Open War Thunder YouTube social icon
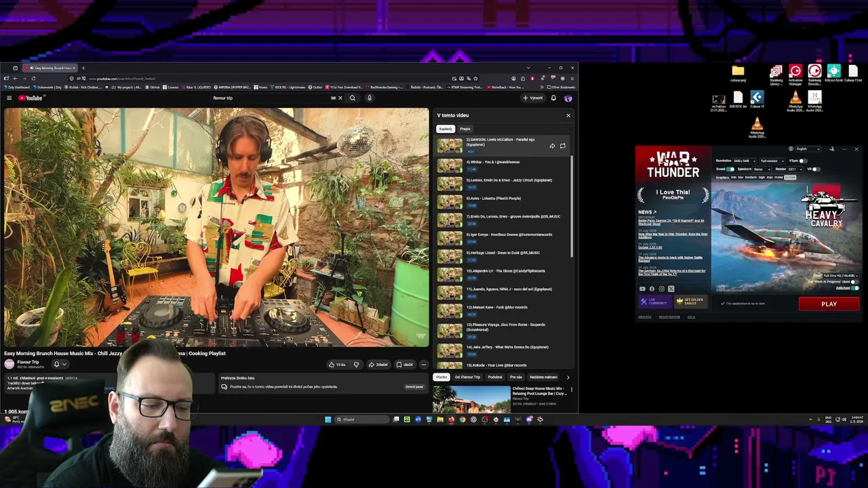Image resolution: width=868 pixels, height=488 pixels. (643, 289)
